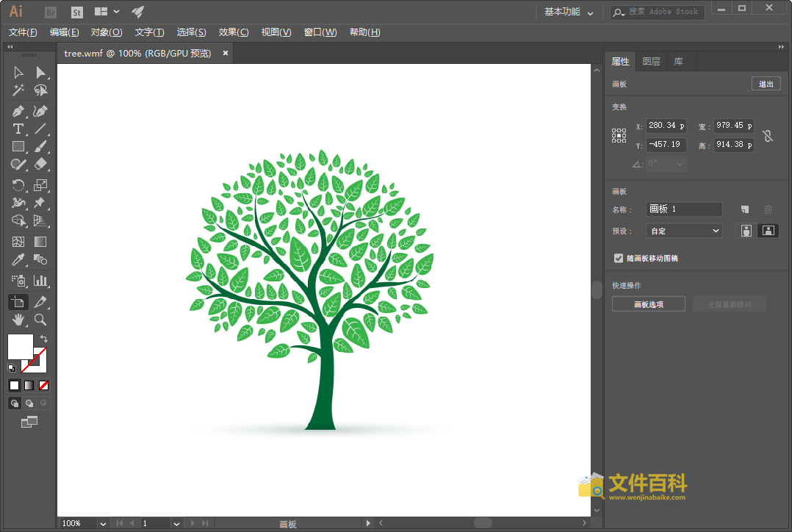Change the screen mode

tap(29, 422)
